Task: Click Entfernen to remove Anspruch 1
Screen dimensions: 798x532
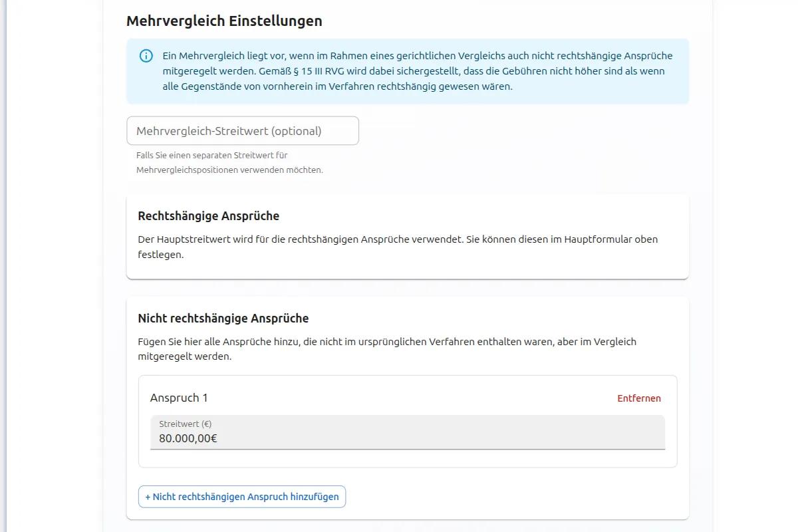Action: click(638, 398)
